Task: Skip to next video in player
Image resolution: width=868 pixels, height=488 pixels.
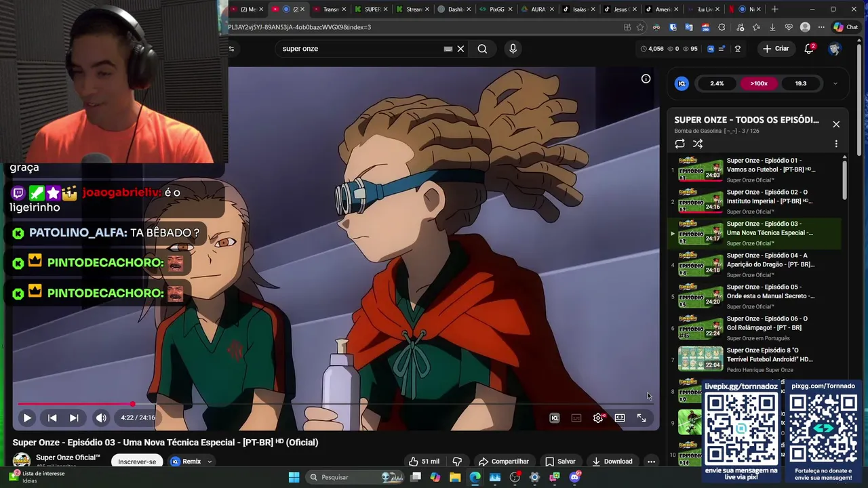Action: coord(74,418)
